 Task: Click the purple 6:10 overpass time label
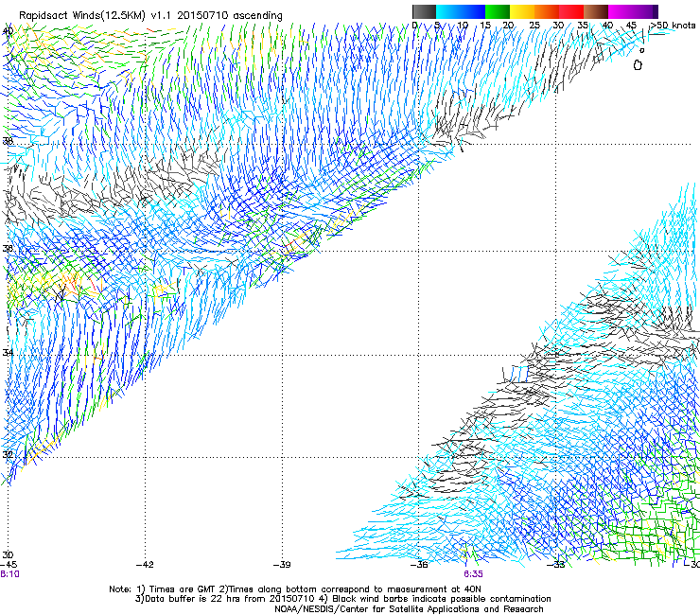pos(9,574)
